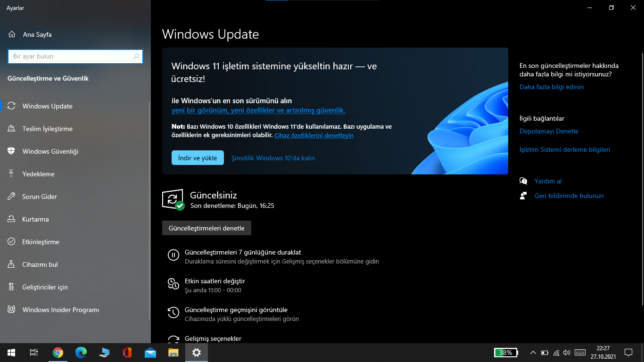Open the Mail app from the taskbar
This screenshot has width=644, height=362.
pyautogui.click(x=150, y=353)
